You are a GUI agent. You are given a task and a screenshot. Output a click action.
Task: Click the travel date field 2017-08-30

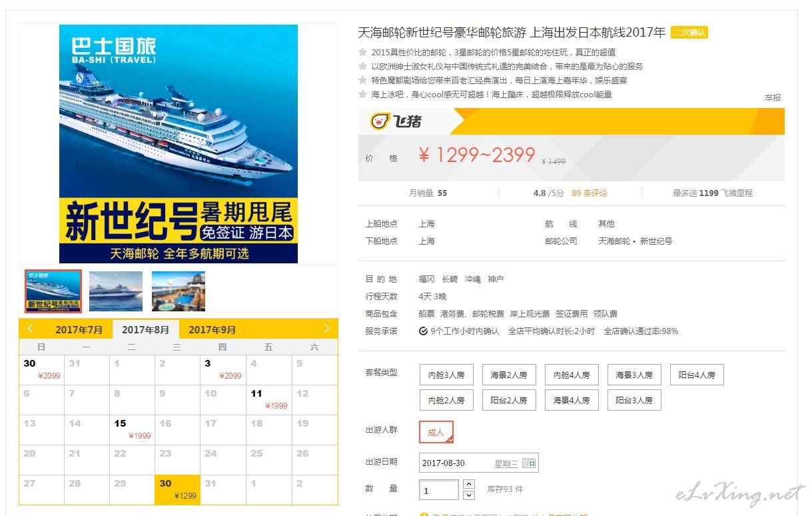[479, 463]
